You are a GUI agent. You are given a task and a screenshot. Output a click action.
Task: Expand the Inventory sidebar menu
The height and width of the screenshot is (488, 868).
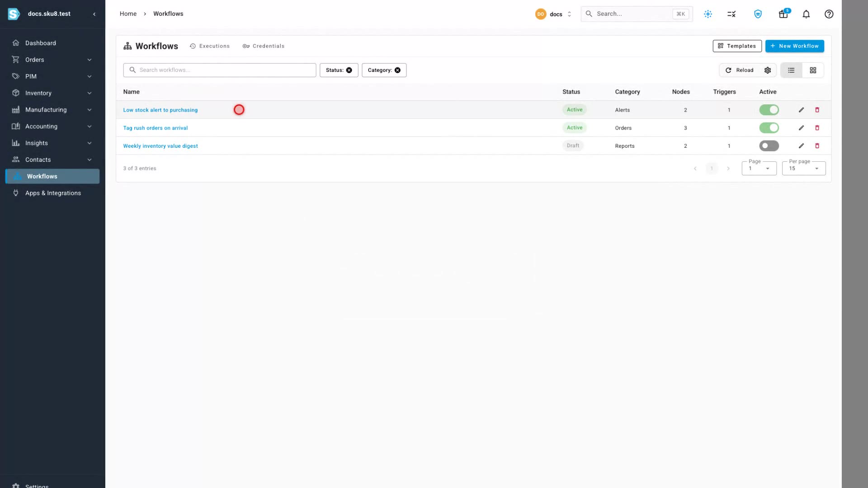52,93
